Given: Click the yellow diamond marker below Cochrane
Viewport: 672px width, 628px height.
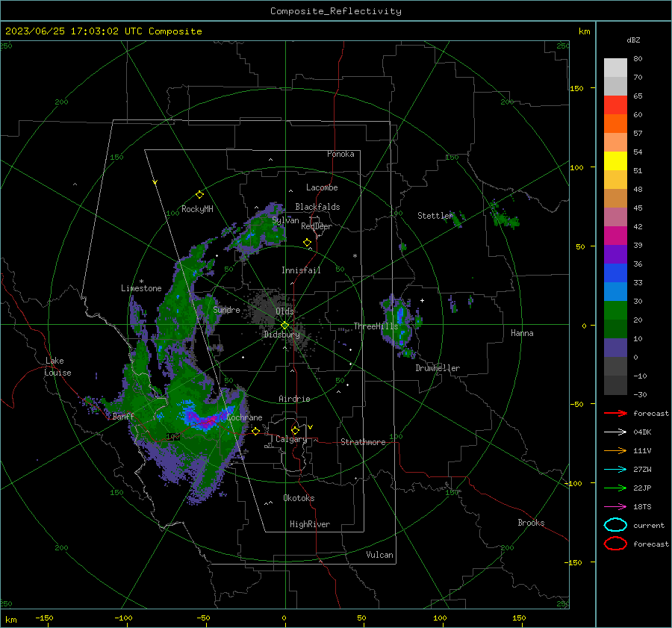Looking at the screenshot, I should tap(255, 431).
